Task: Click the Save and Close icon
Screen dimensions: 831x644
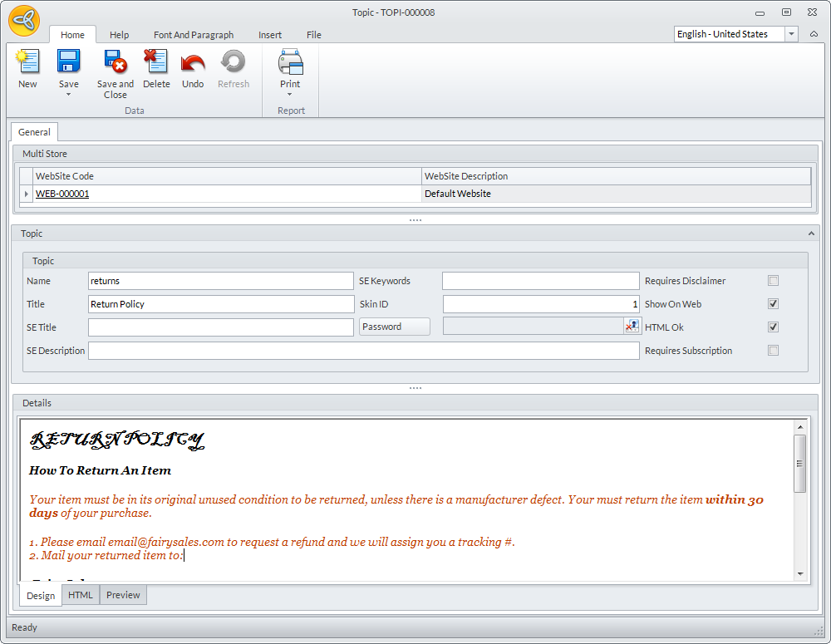Action: [x=115, y=62]
